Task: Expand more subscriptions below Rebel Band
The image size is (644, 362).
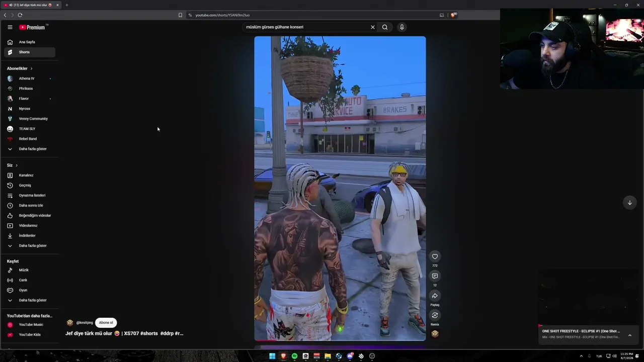Action: click(30, 149)
